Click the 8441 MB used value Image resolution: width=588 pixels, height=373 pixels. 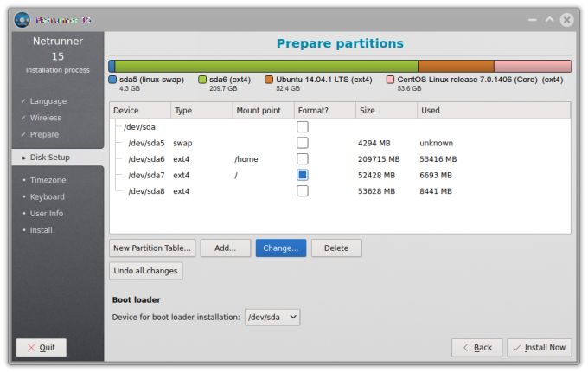pyautogui.click(x=436, y=191)
